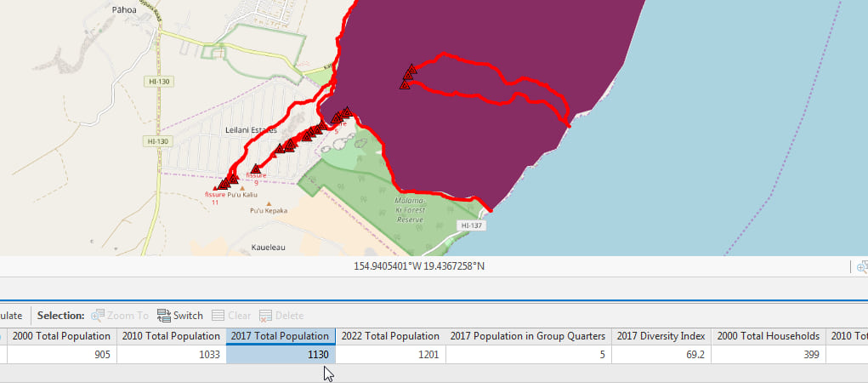Click the 2017 Diversity Index column header
Screen dimensions: 868x388
click(x=661, y=336)
